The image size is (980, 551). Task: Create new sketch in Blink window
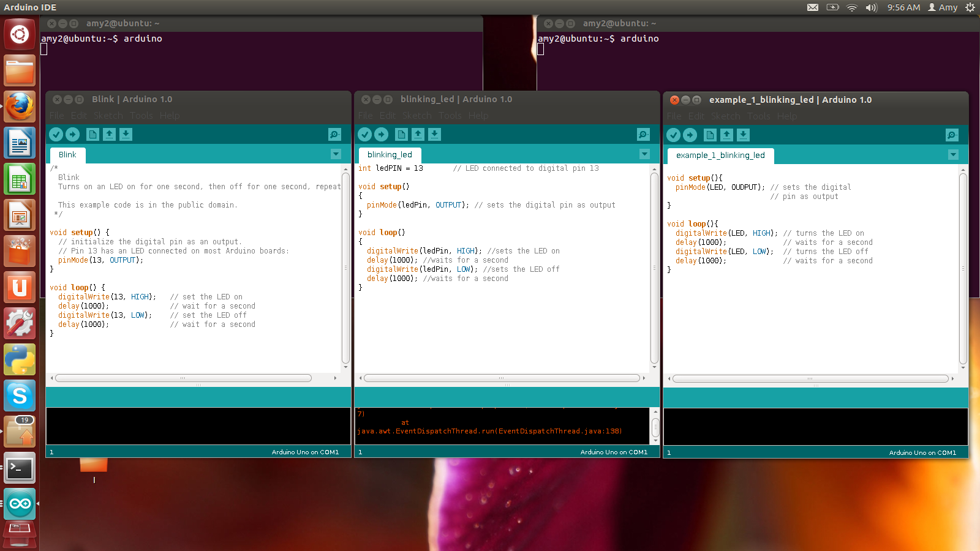tap(92, 134)
